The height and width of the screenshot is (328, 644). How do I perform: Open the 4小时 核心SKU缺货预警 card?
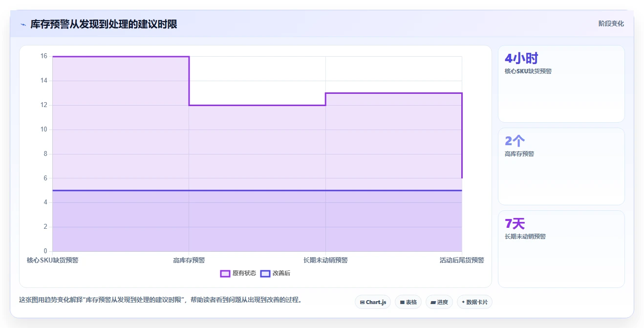click(x=561, y=84)
